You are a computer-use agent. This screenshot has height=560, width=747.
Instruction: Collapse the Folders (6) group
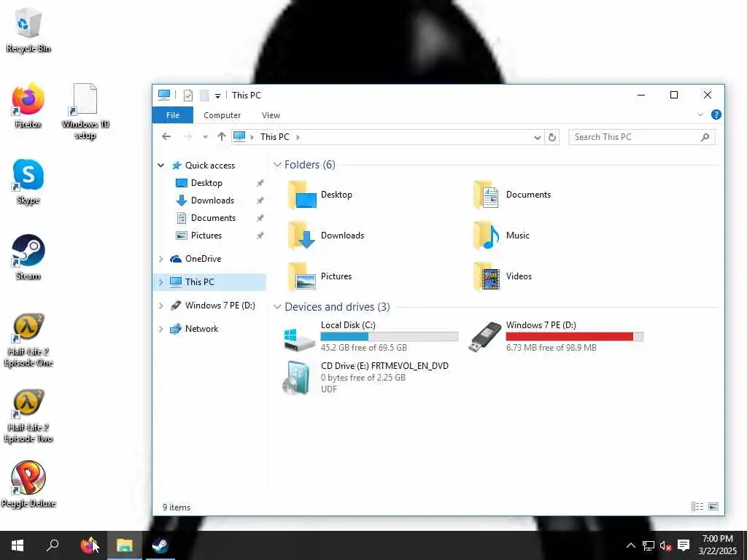(277, 165)
